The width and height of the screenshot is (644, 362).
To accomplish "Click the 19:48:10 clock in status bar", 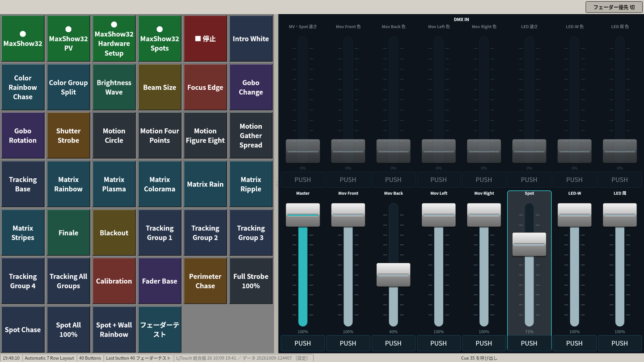I will click(x=11, y=358).
